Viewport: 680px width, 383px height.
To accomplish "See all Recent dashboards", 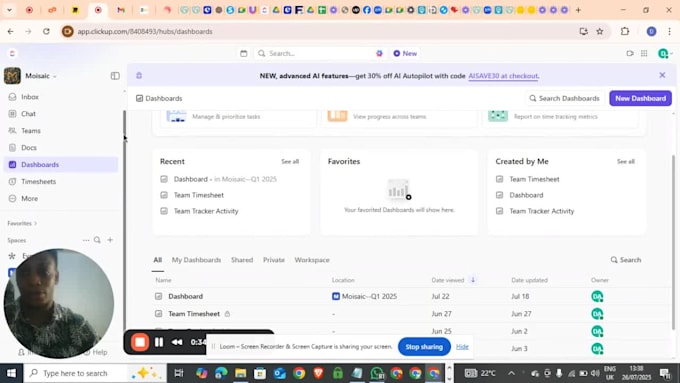I will point(290,161).
